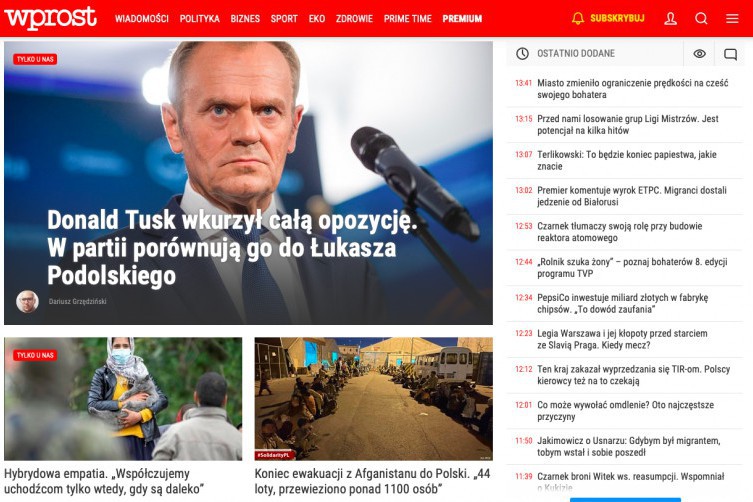The height and width of the screenshot is (502, 753).
Task: Open the Polityka section
Action: 200,19
